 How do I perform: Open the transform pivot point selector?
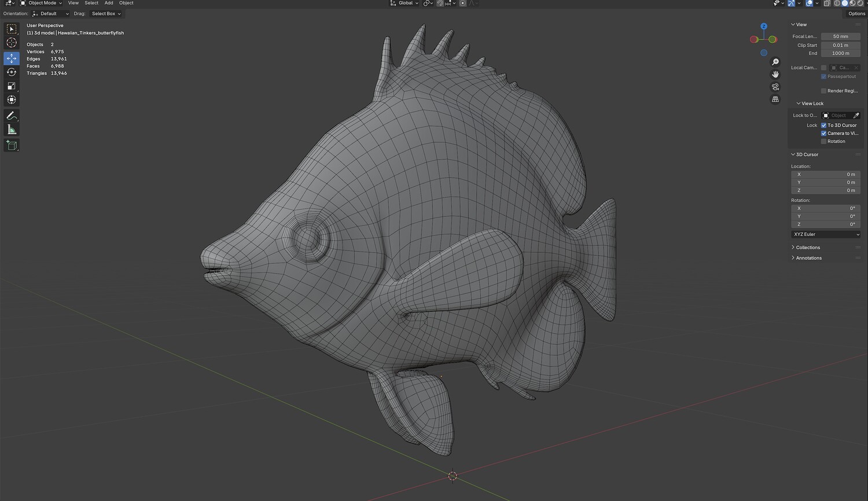[429, 3]
